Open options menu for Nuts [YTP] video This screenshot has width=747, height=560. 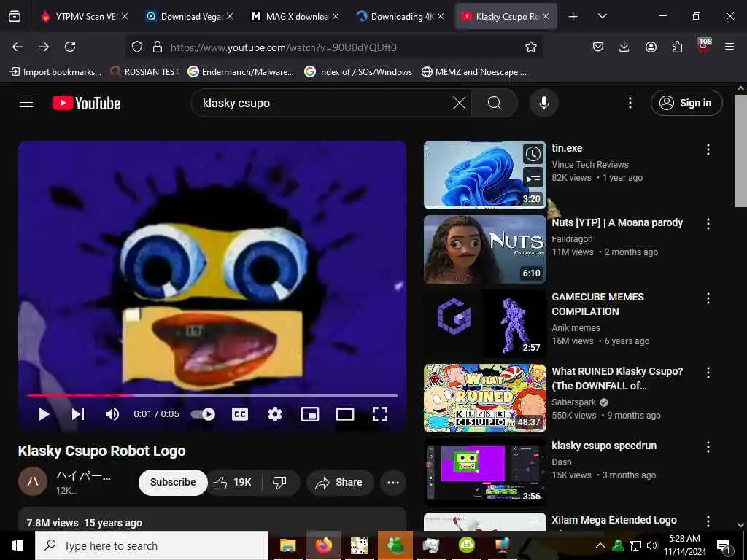coord(708,224)
